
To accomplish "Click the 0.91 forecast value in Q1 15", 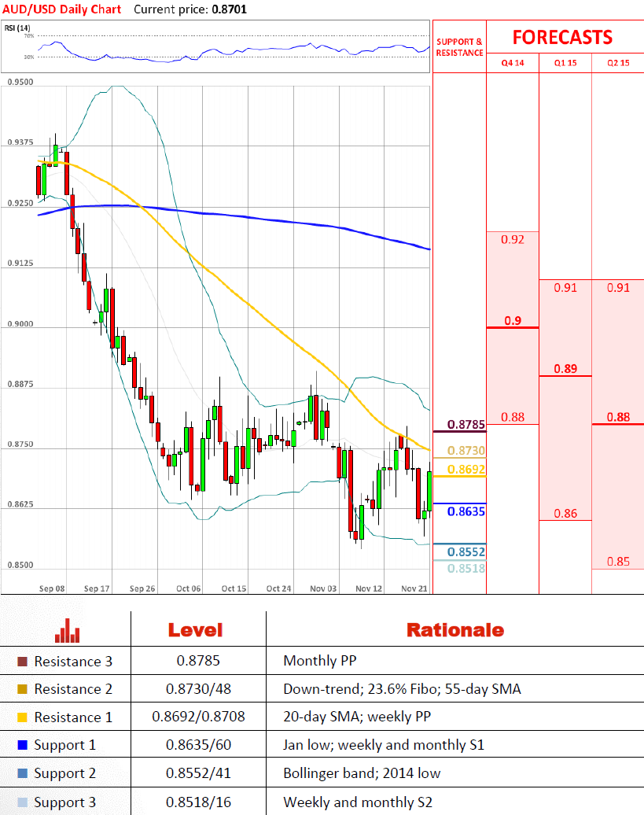I will click(x=565, y=288).
